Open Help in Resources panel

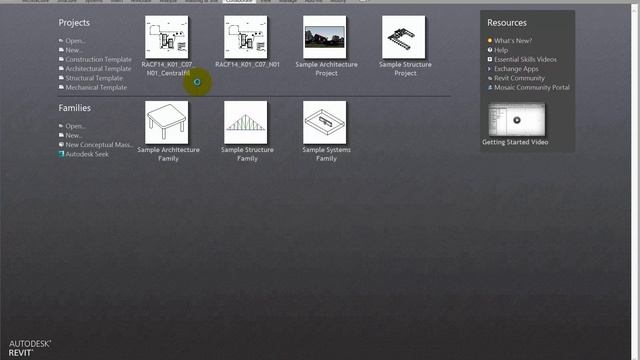coord(501,50)
